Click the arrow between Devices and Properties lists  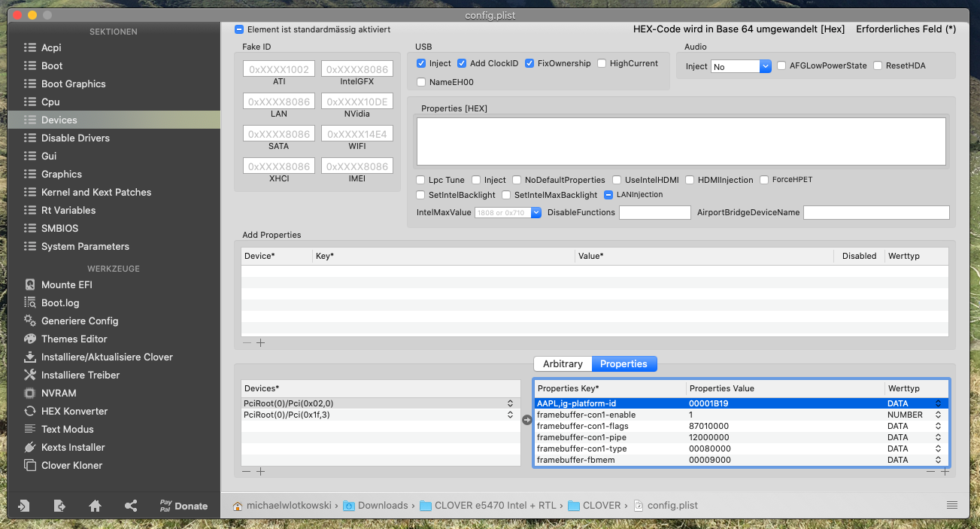(x=527, y=420)
